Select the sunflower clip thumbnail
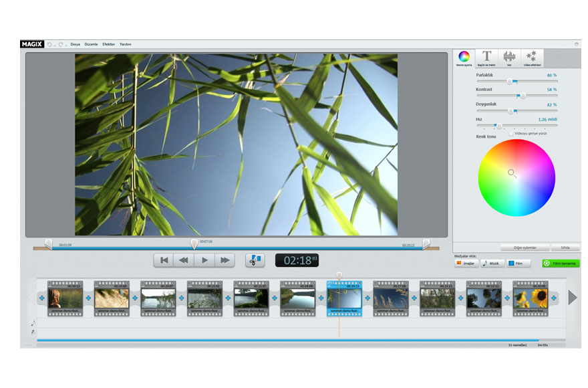Image resolution: width=588 pixels, height=388 pixels. click(531, 298)
